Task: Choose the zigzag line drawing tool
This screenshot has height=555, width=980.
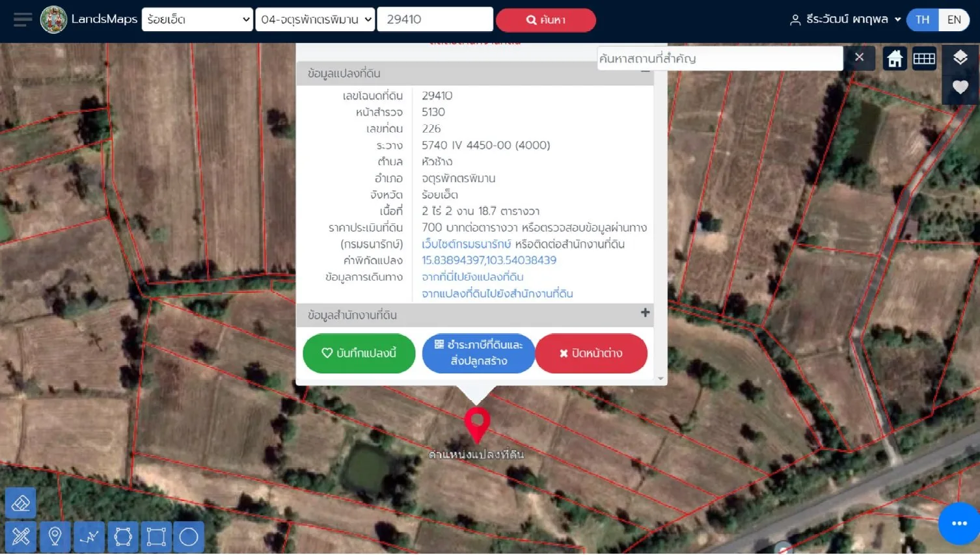Action: [x=89, y=537]
